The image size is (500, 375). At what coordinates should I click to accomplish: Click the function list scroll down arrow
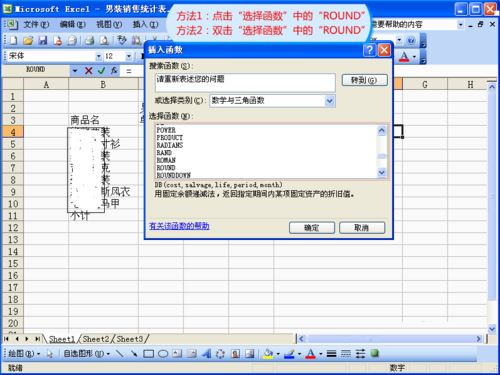[382, 173]
